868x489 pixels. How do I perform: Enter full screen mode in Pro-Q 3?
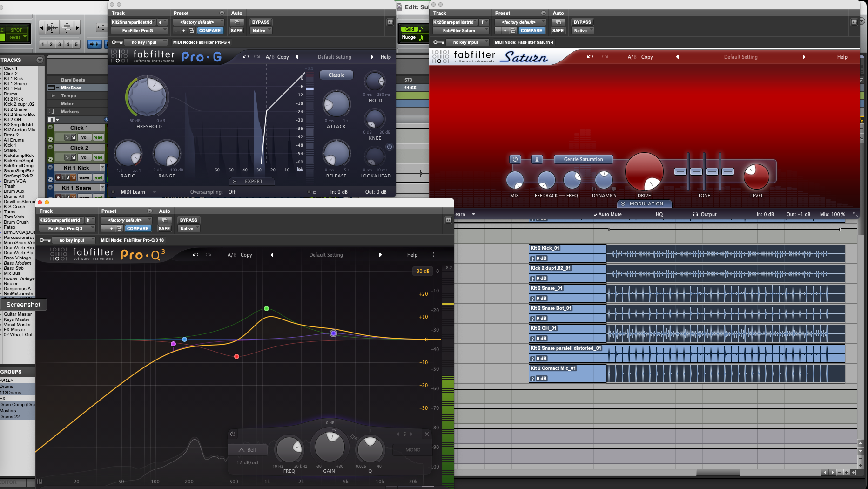point(436,255)
